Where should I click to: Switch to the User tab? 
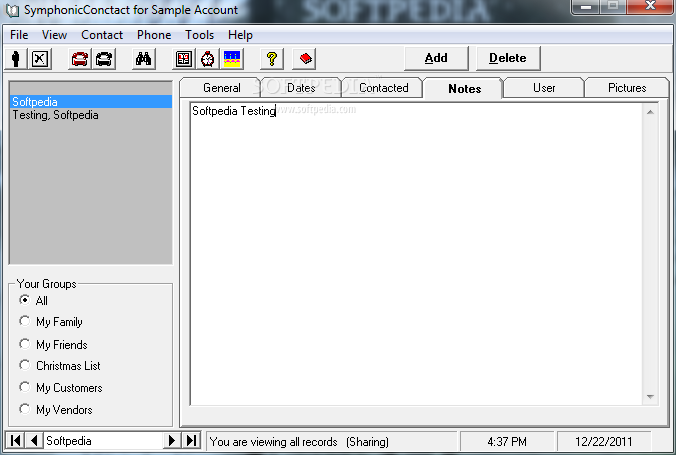pyautogui.click(x=544, y=88)
